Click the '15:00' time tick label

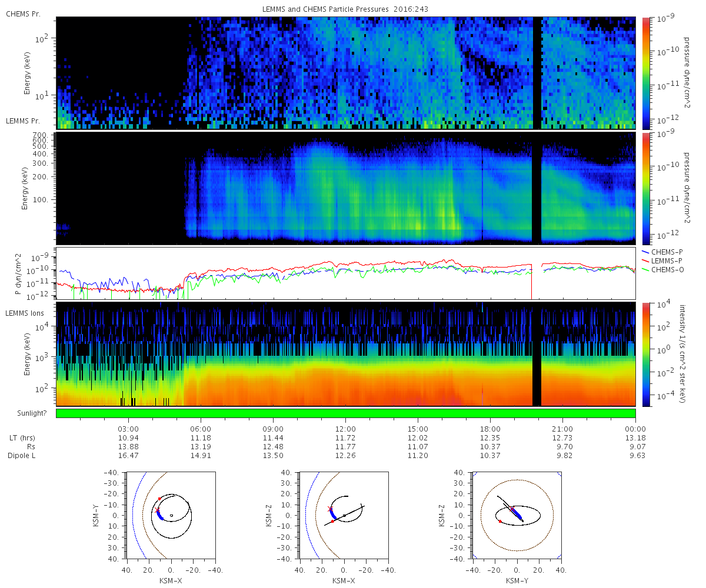418,429
